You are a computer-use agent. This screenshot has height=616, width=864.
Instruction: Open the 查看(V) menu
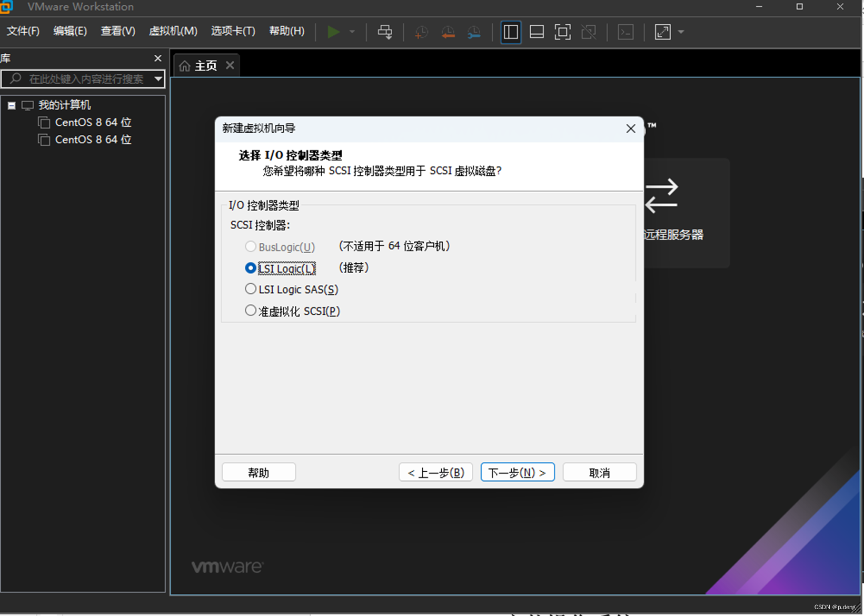tap(118, 31)
